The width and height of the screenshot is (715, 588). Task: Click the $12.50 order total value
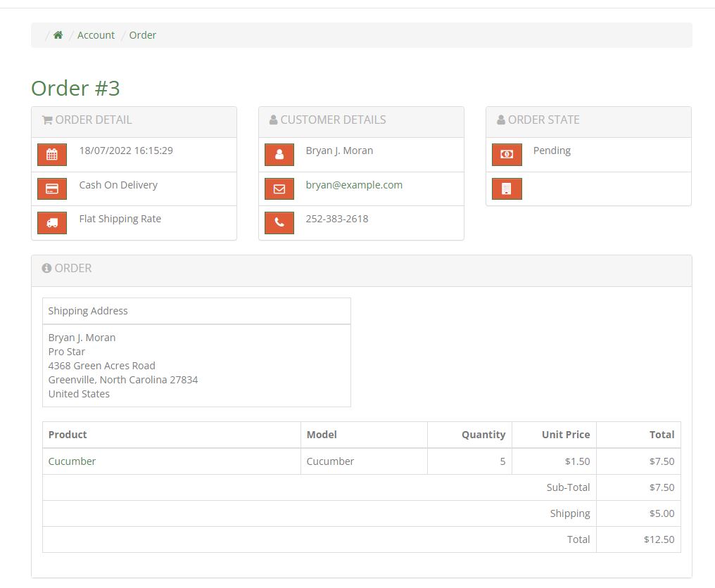pos(659,539)
